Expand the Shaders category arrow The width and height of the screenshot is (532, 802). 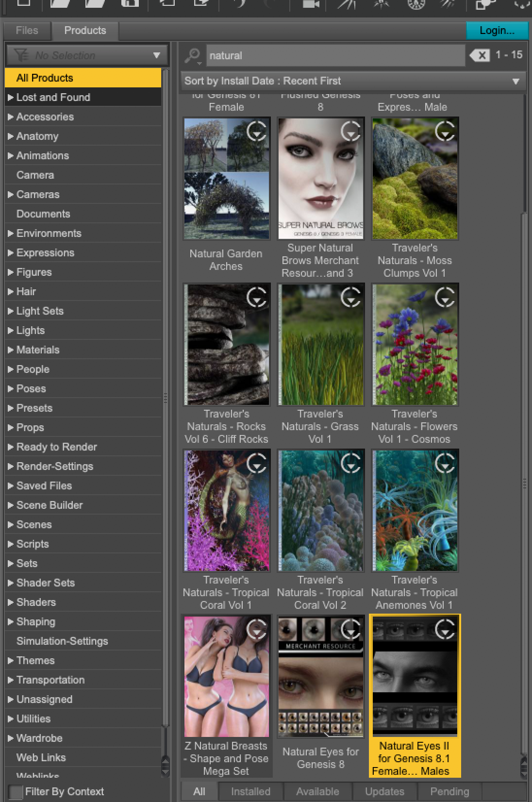pyautogui.click(x=11, y=602)
